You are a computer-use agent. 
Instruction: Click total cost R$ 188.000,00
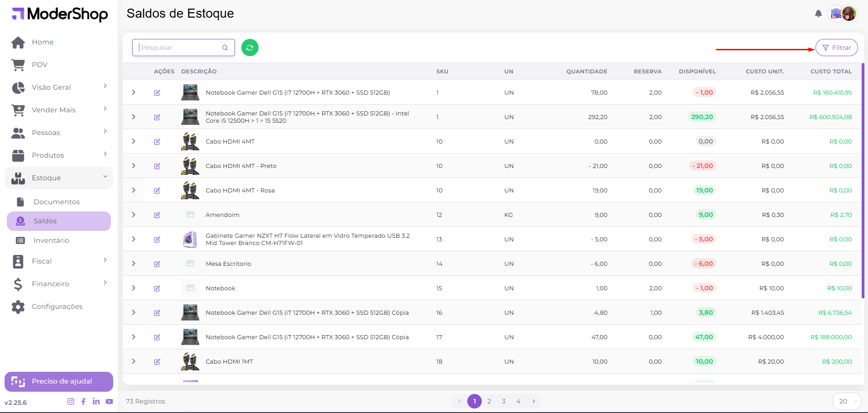pos(831,337)
